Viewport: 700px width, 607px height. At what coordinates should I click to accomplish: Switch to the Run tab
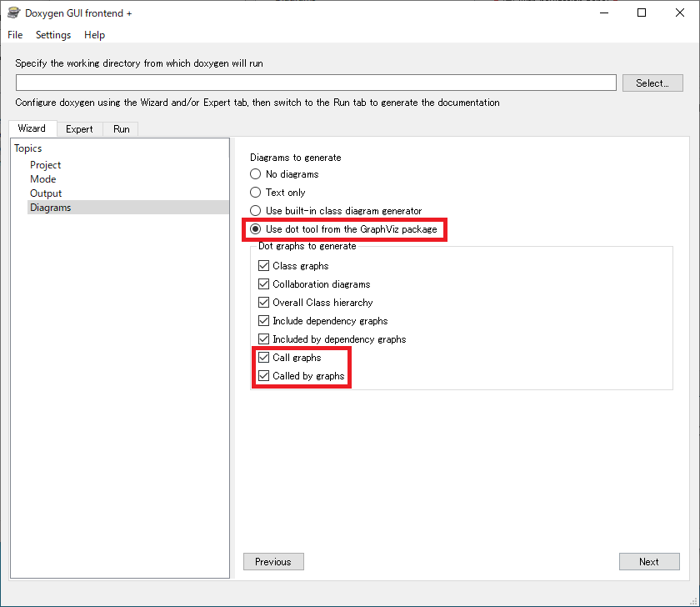point(122,129)
